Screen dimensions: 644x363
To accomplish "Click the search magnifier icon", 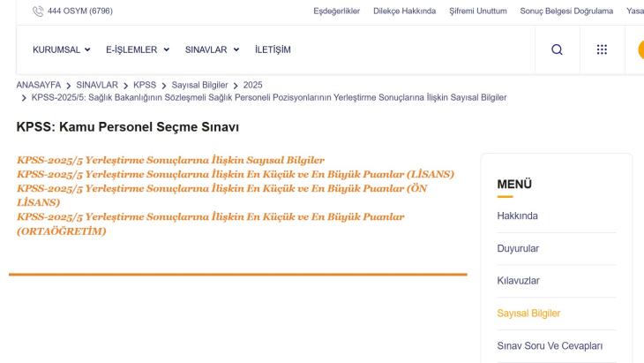I will click(557, 49).
